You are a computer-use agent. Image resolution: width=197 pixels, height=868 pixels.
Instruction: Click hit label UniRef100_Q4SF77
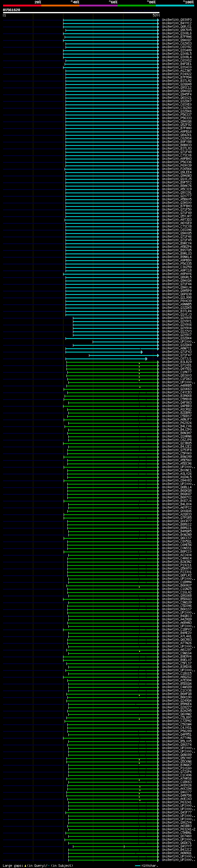coord(176,812)
